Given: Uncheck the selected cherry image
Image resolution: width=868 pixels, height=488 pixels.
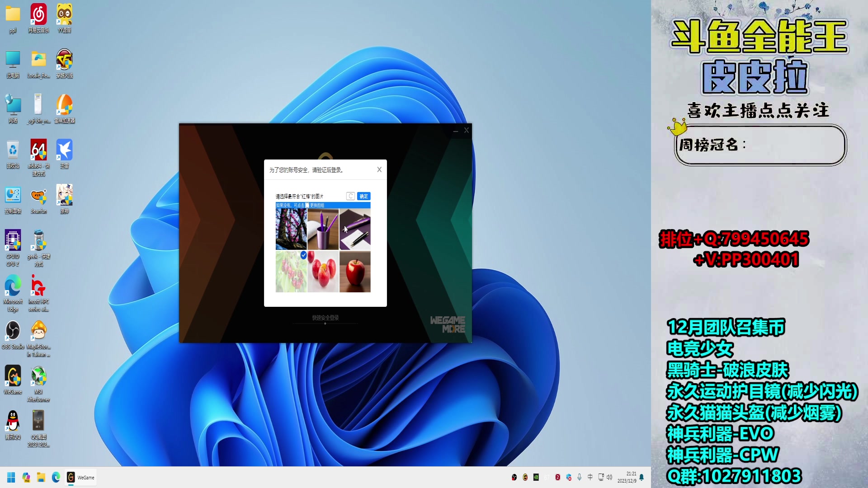Looking at the screenshot, I should [291, 272].
